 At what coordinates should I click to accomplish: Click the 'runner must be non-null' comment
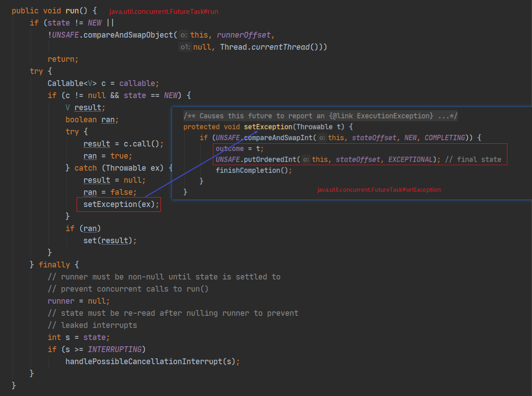pyautogui.click(x=164, y=277)
